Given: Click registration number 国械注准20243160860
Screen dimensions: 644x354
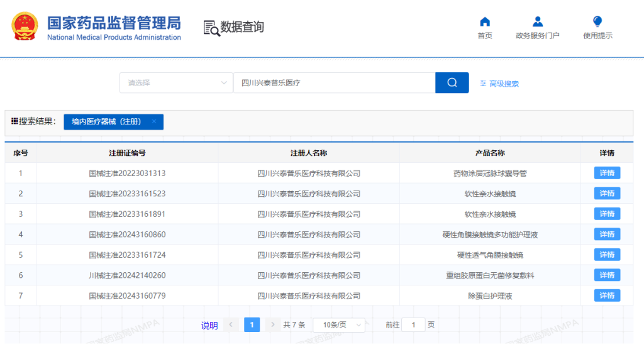Looking at the screenshot, I should pos(127,235).
